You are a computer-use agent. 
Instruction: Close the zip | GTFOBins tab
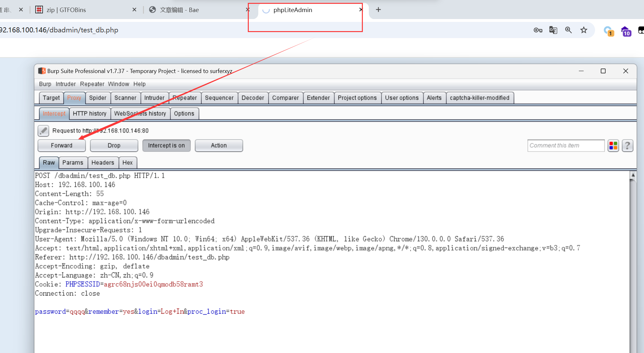click(x=134, y=10)
